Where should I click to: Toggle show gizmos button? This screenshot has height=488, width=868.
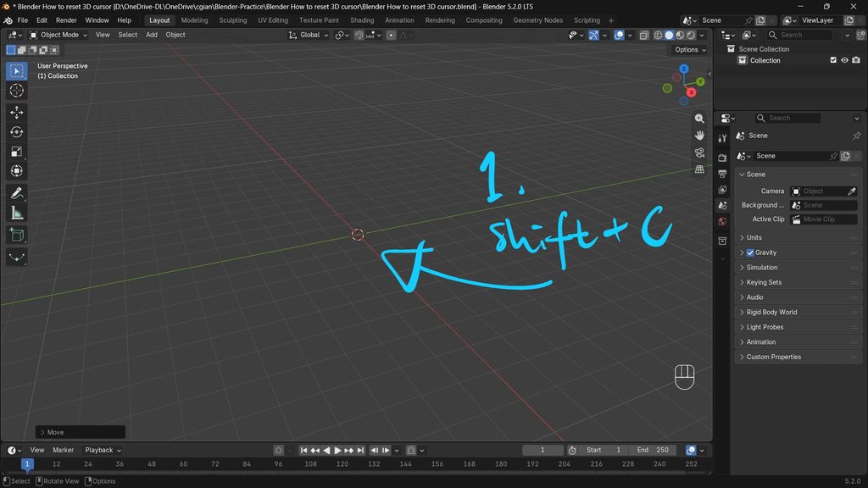[593, 35]
